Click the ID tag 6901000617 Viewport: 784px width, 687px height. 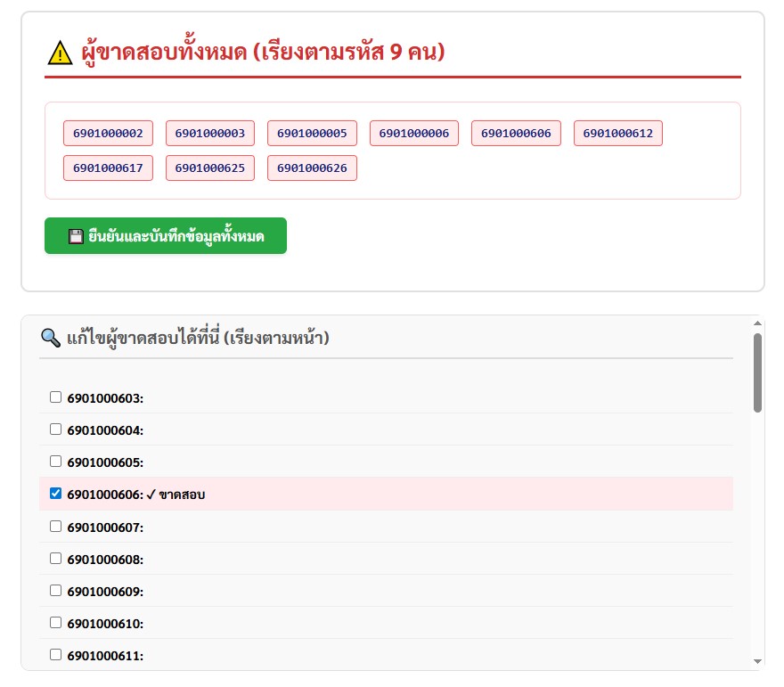click(x=108, y=168)
